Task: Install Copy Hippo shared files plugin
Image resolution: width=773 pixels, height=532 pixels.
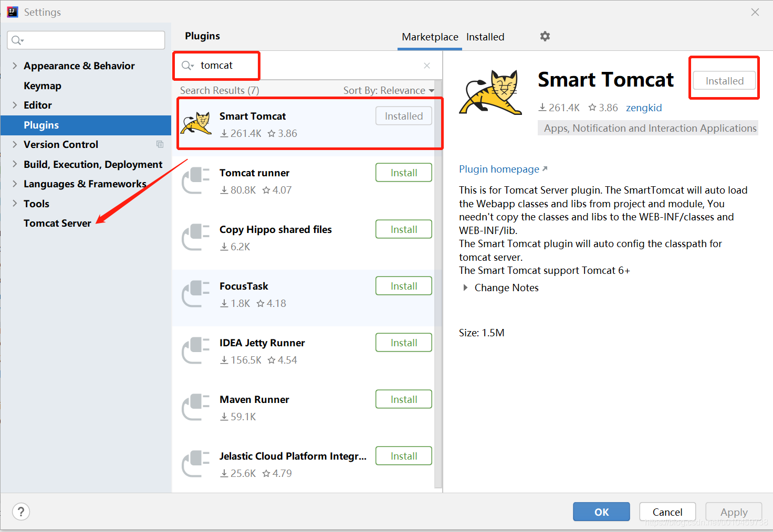Action: point(404,229)
